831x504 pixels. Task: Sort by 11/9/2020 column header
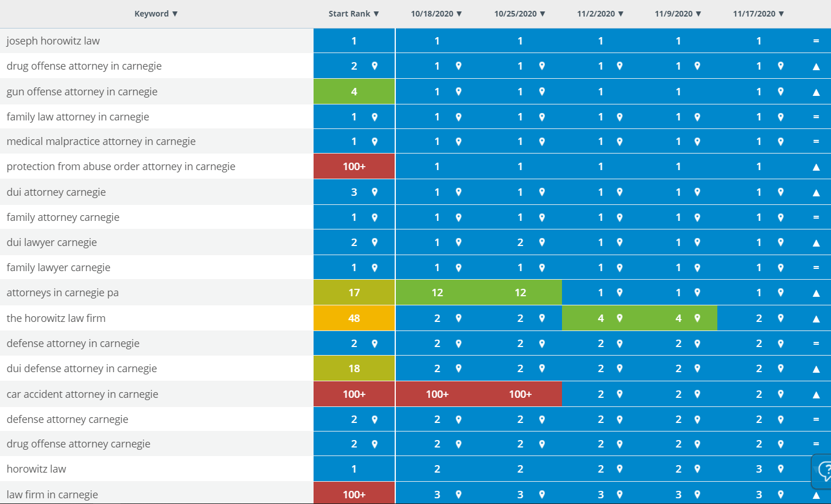(678, 14)
